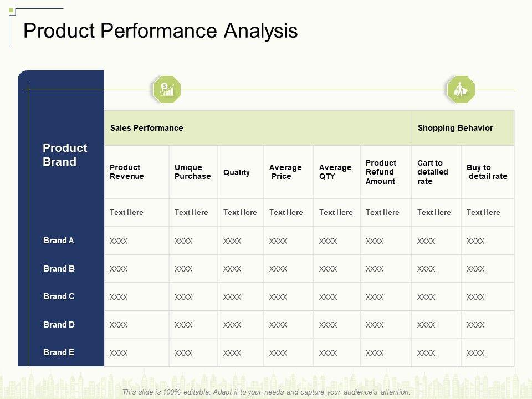Select the Product Performance Analysis title
Screen dimensions: 532x399
click(x=161, y=30)
